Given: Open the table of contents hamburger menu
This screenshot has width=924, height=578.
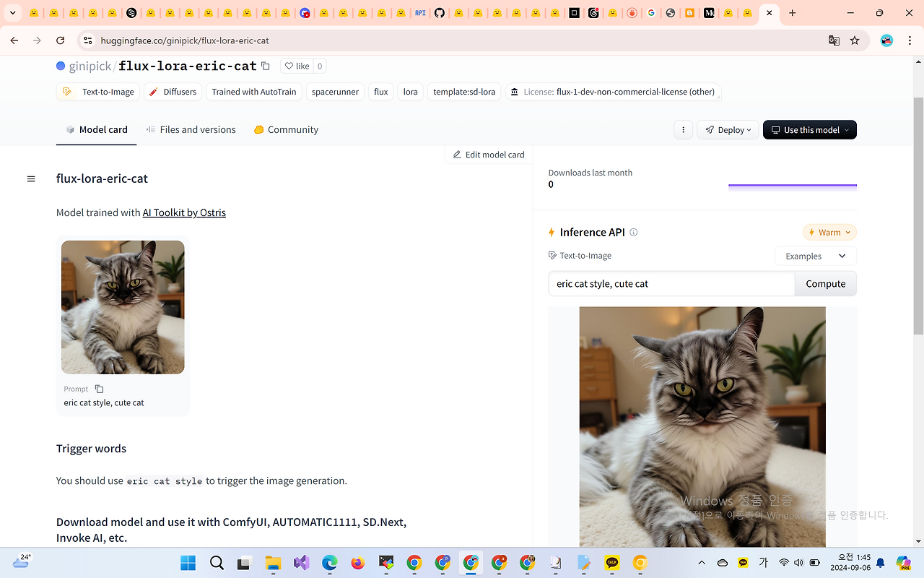Looking at the screenshot, I should click(31, 178).
